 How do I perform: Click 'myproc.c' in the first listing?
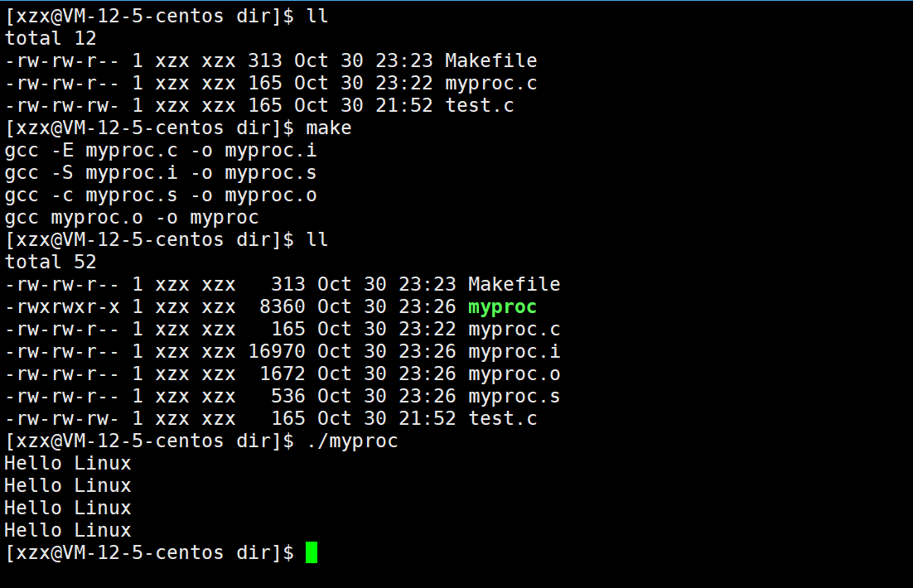coord(490,84)
